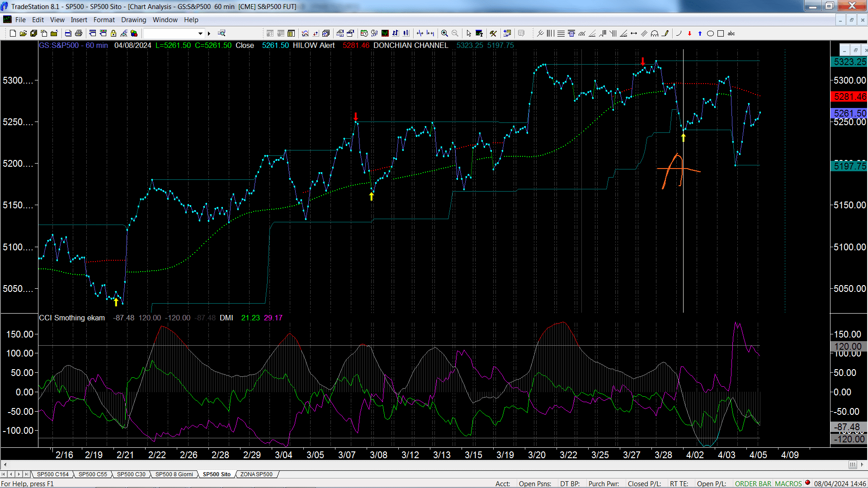Select the Pointer arrow tool

[469, 33]
